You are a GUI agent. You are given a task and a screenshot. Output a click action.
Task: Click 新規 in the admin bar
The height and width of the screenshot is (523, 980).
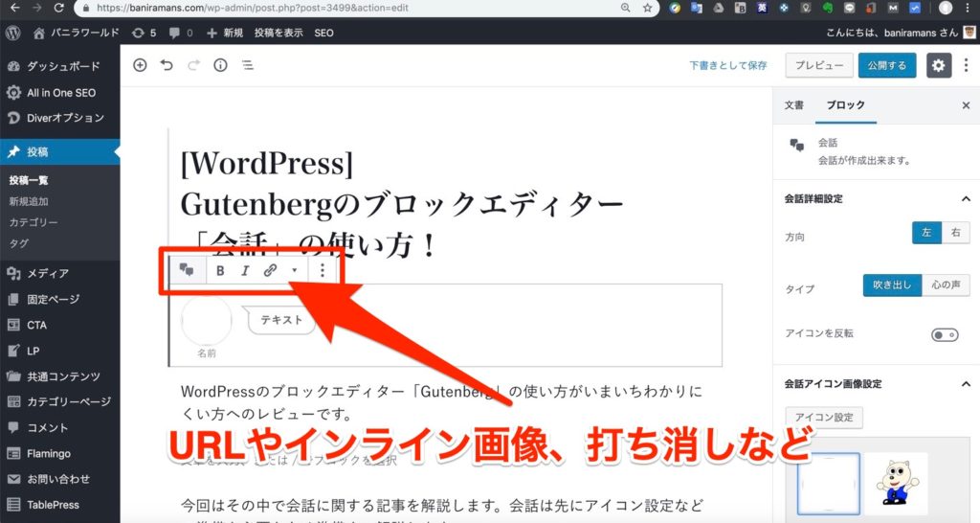224,33
